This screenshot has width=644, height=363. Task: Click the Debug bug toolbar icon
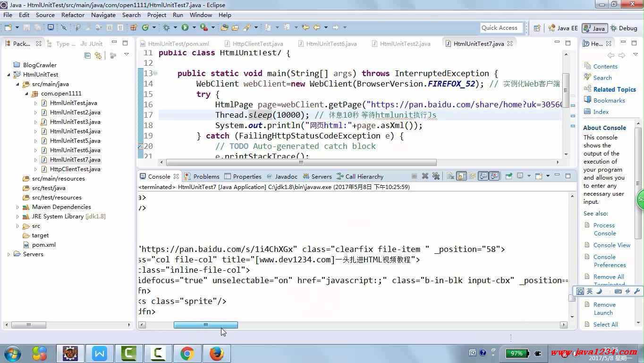click(x=166, y=27)
